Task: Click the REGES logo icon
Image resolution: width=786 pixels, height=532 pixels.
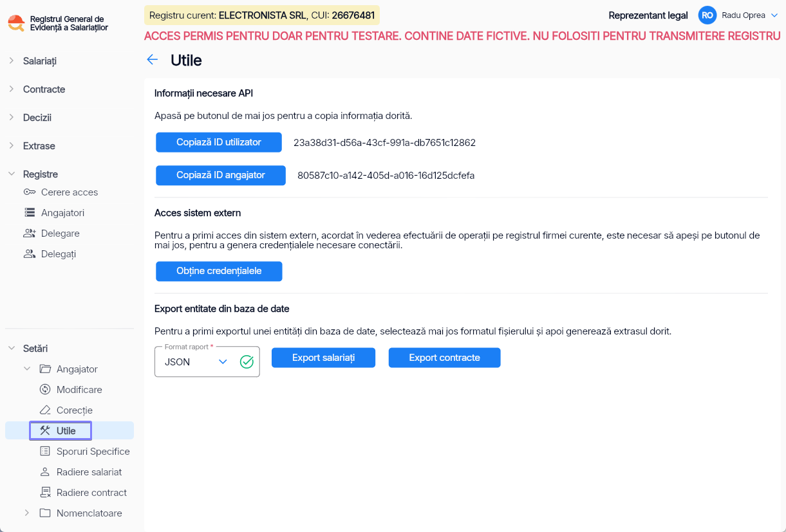Action: 16,23
